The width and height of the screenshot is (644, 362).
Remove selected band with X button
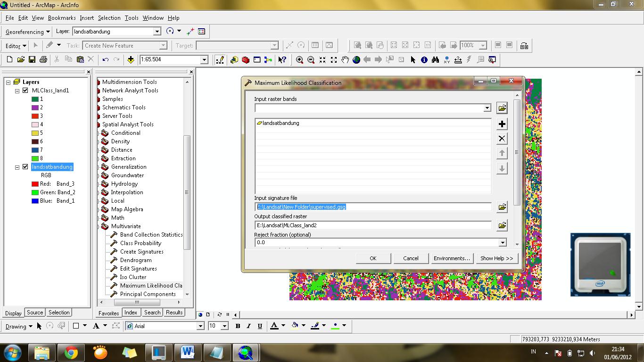click(x=502, y=139)
